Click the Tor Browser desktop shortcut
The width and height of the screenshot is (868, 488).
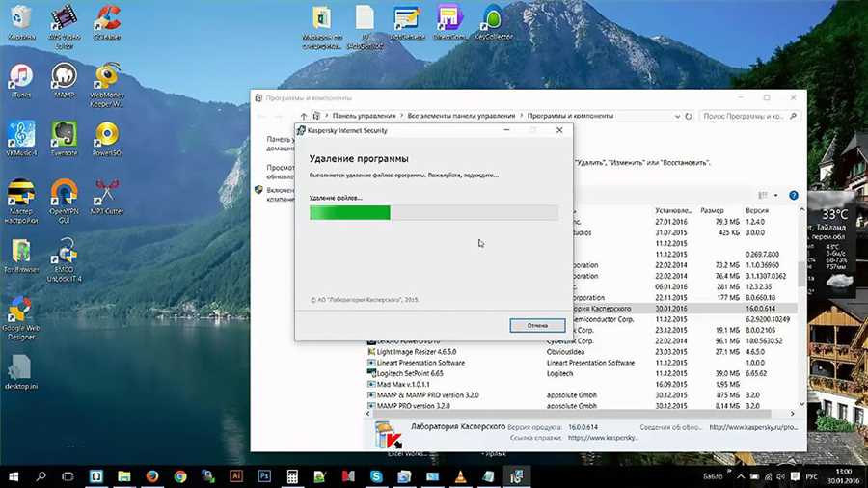(x=21, y=256)
